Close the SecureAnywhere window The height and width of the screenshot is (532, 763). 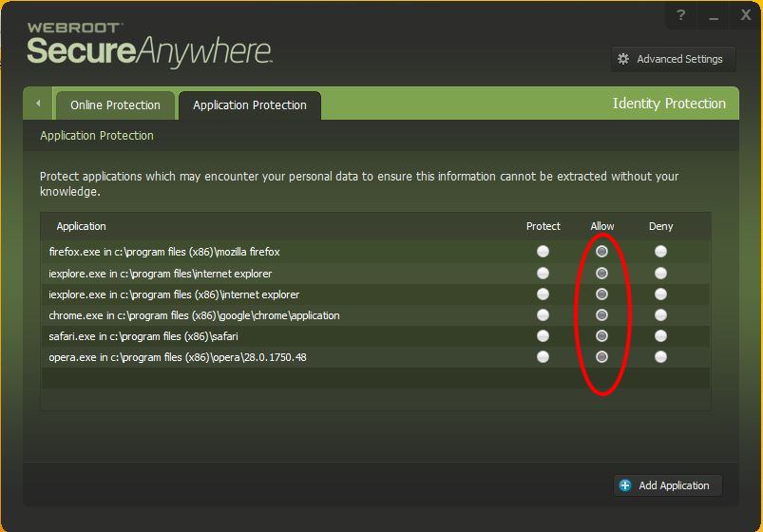[x=747, y=15]
